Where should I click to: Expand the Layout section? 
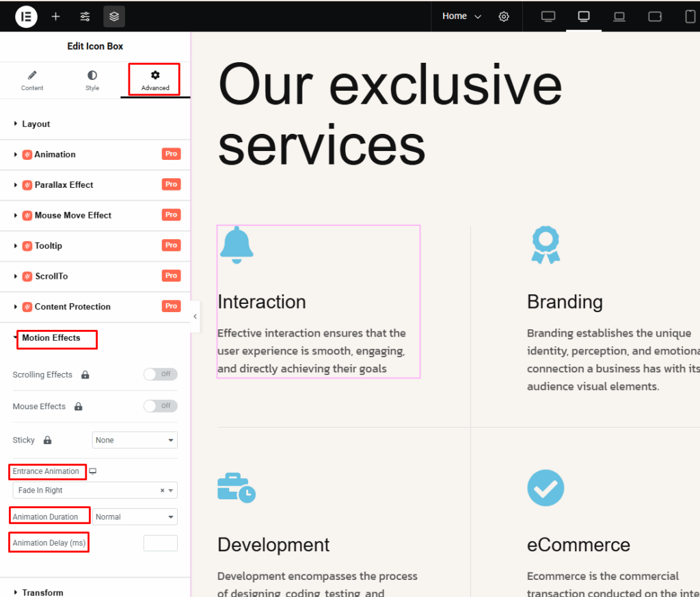36,124
